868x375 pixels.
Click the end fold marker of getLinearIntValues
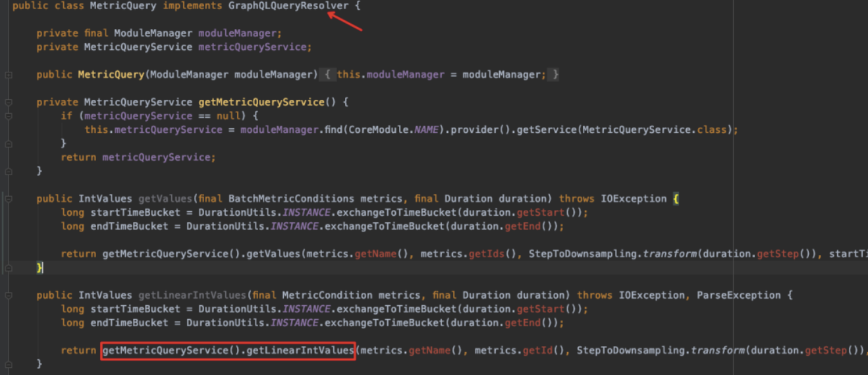(8, 364)
